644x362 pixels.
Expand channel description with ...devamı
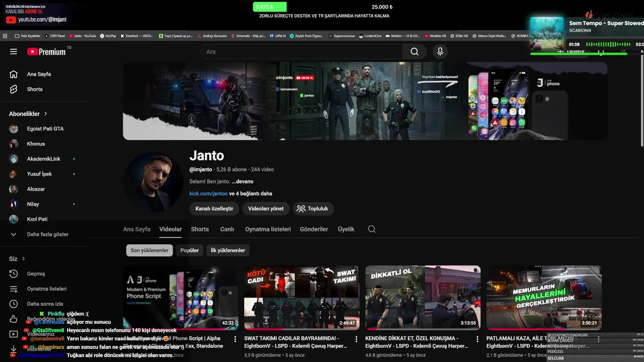pyautogui.click(x=243, y=182)
